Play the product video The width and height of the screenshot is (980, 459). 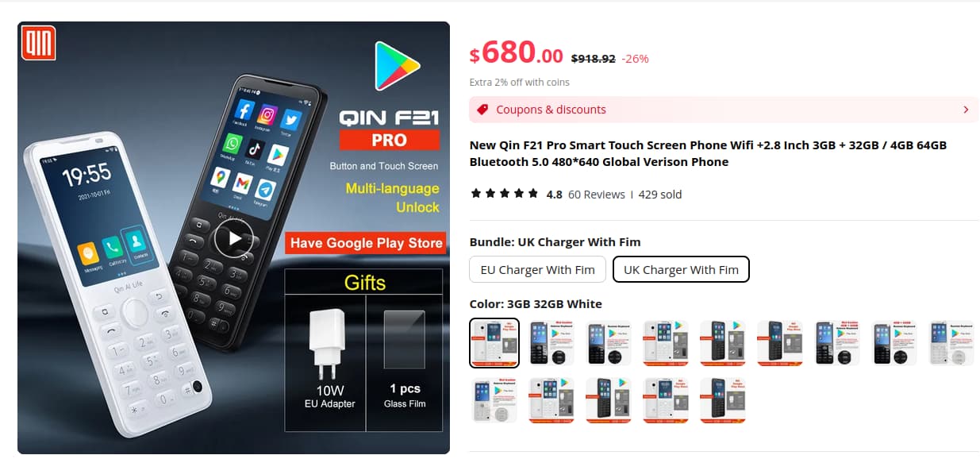(x=233, y=238)
